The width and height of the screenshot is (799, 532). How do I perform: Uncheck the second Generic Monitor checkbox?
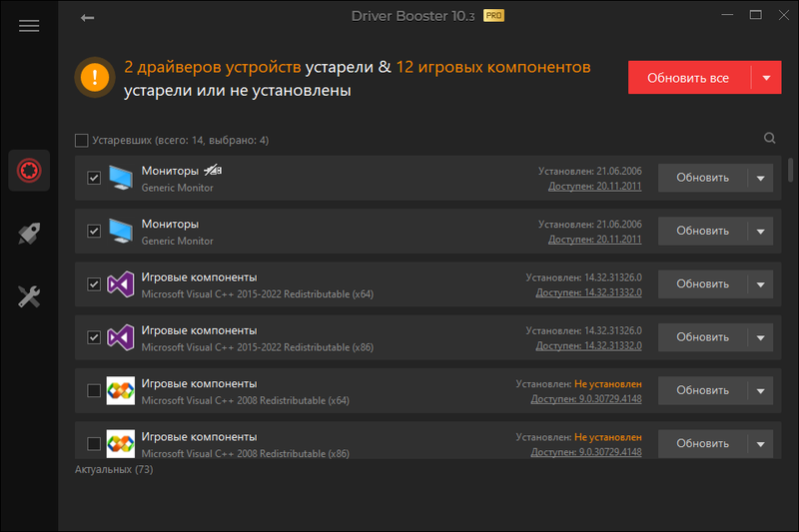click(94, 232)
